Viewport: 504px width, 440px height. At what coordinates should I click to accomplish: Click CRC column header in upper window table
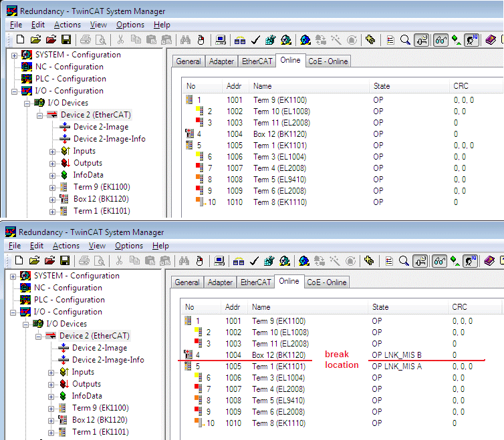tap(476, 86)
